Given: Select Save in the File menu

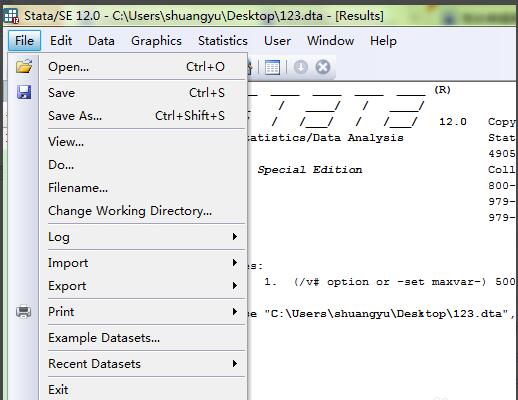Looking at the screenshot, I should point(143,93).
